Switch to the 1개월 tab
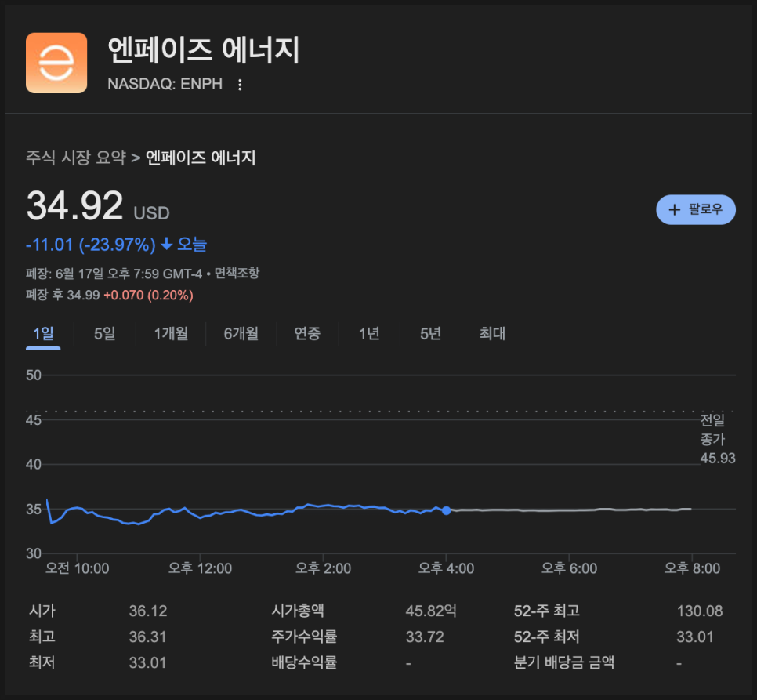This screenshot has width=757, height=700. [x=171, y=334]
